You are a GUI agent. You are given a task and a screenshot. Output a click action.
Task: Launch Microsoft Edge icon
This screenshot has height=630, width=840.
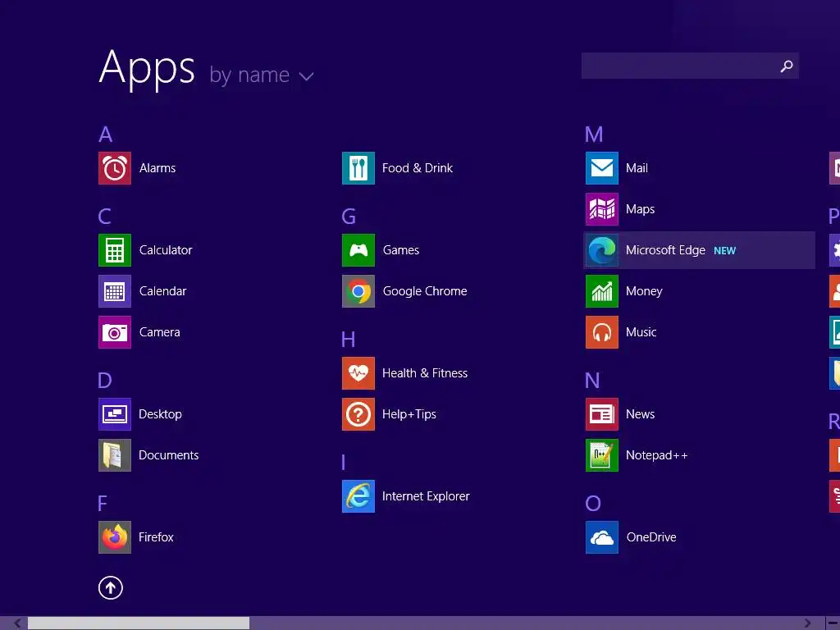pyautogui.click(x=602, y=250)
